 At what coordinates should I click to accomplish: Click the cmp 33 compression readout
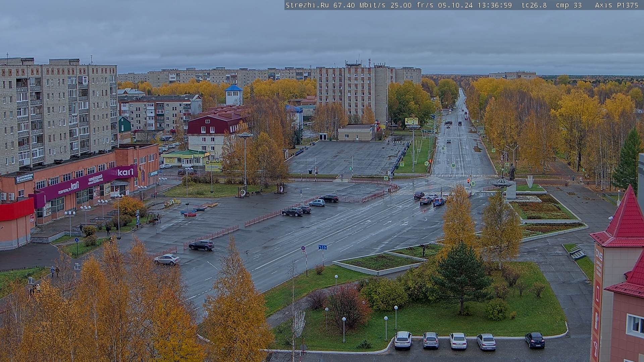pos(569,5)
